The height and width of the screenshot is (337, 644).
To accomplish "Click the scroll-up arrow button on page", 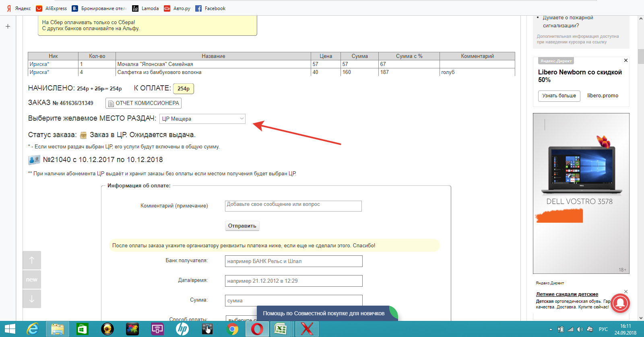I will pos(32,260).
